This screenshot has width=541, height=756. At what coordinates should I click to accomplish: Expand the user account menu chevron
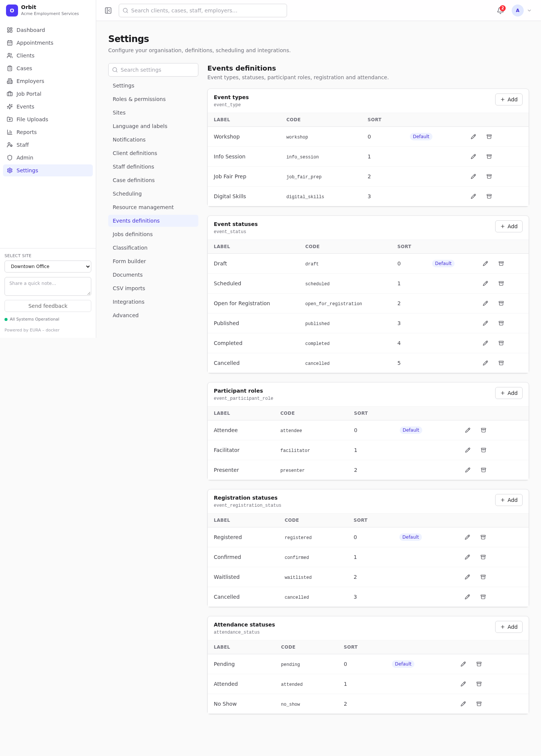(x=529, y=11)
